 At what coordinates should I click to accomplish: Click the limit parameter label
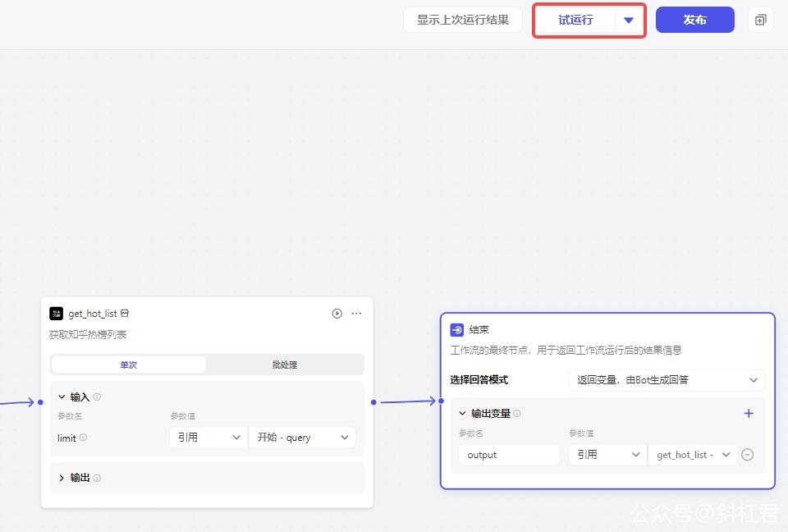point(66,438)
